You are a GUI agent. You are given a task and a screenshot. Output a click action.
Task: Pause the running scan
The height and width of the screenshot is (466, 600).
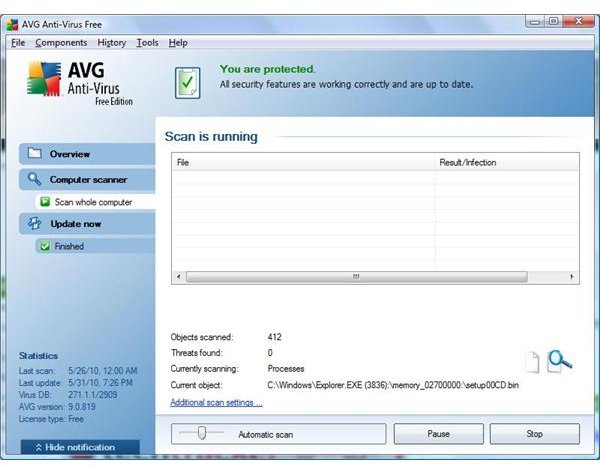439,433
